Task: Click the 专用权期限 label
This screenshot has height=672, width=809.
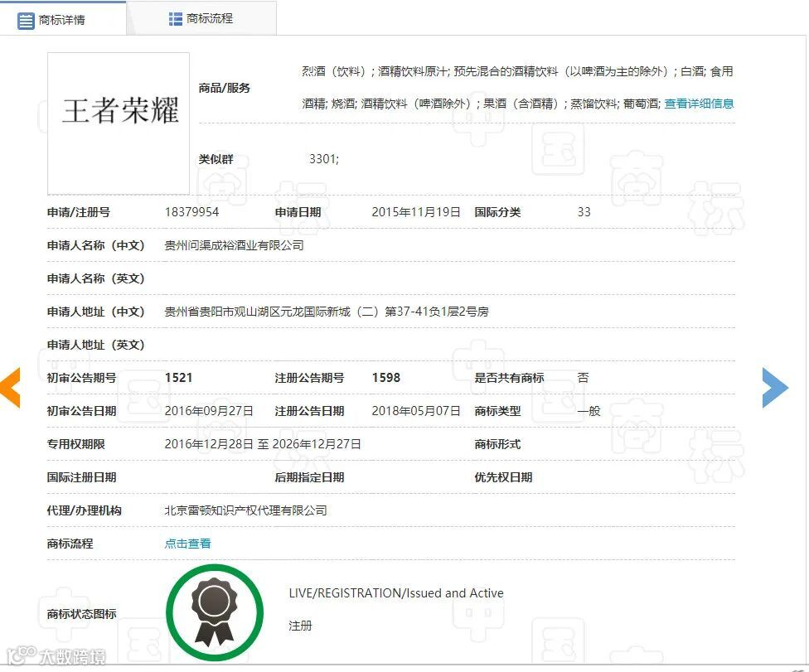Action: pos(76,444)
